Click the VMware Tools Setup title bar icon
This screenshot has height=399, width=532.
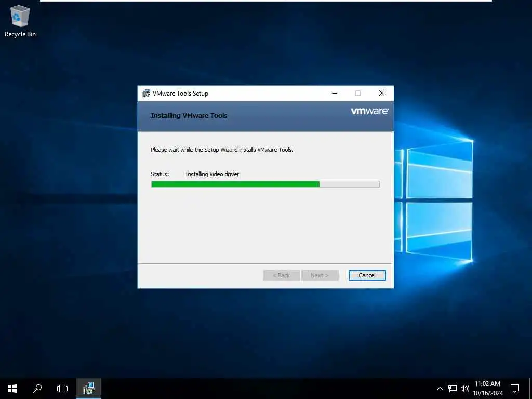coord(146,94)
